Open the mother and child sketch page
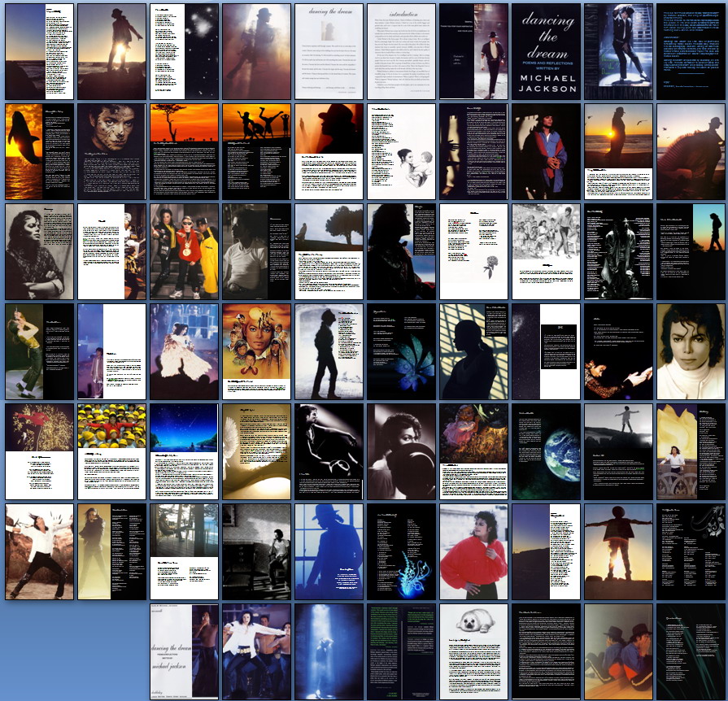The image size is (728, 701). click(x=401, y=151)
